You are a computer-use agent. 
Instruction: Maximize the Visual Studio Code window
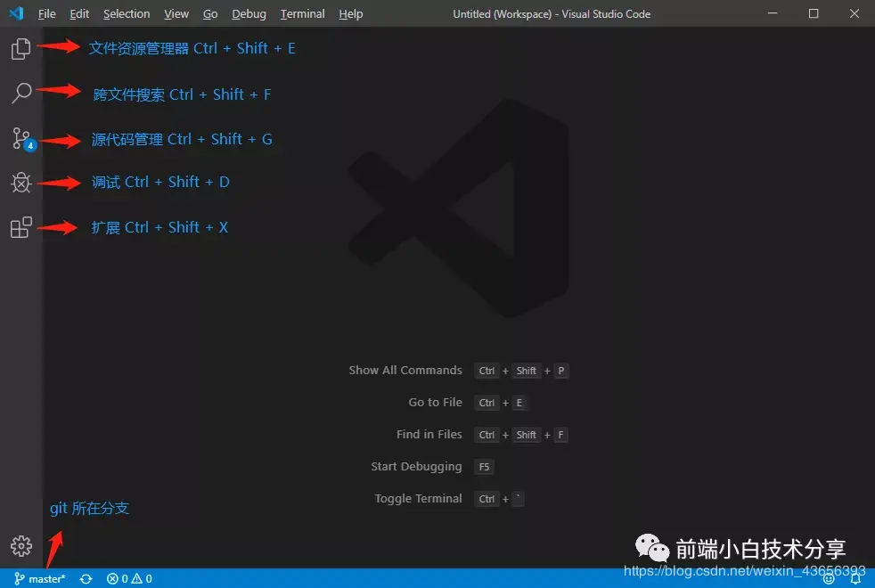pyautogui.click(x=814, y=13)
